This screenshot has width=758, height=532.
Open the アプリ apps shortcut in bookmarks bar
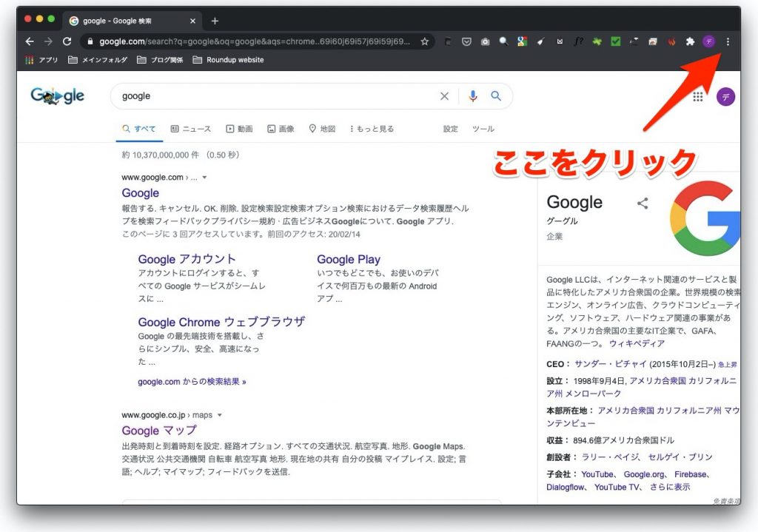(x=41, y=60)
